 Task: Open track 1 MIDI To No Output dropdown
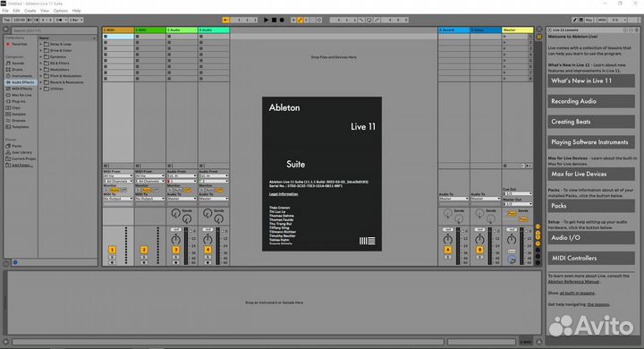pos(118,199)
